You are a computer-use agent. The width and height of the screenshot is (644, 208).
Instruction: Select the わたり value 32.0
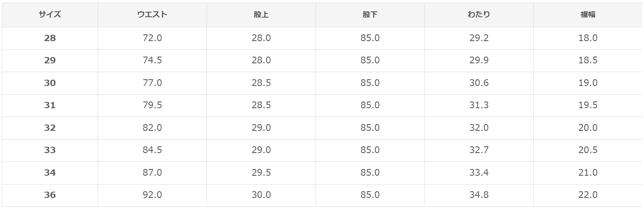pyautogui.click(x=479, y=128)
